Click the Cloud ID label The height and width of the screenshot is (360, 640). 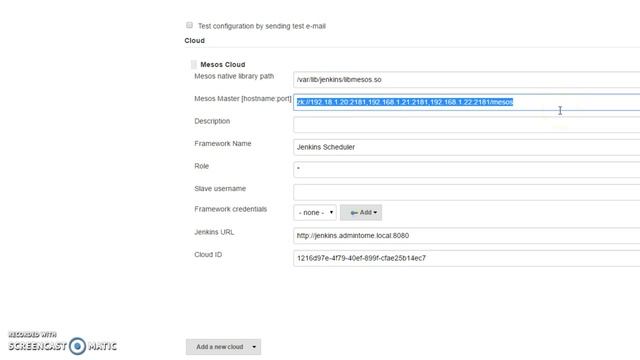point(208,254)
